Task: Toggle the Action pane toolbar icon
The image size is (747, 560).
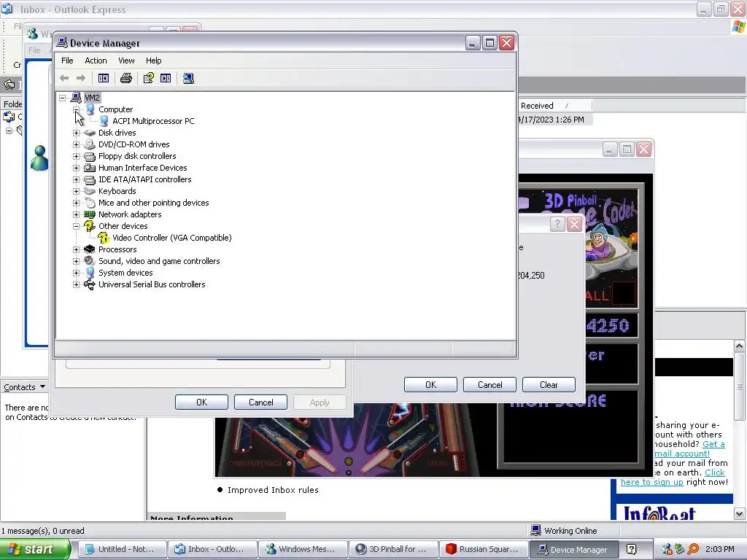Action: tap(166, 78)
